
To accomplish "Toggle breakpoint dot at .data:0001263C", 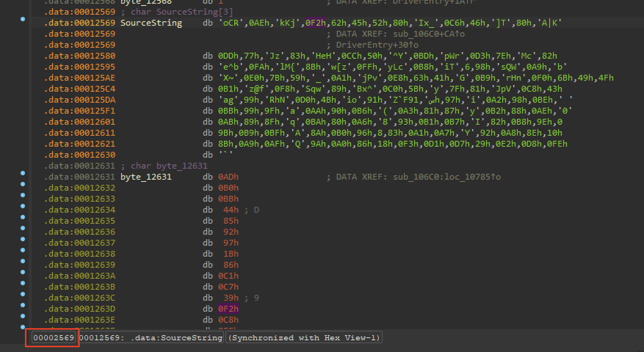I will pos(23,294).
